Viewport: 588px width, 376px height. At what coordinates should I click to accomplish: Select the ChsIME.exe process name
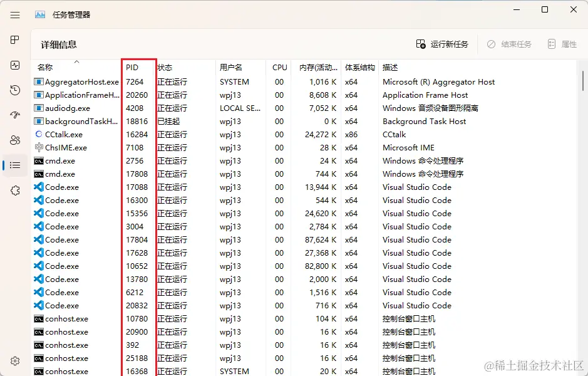(66, 147)
